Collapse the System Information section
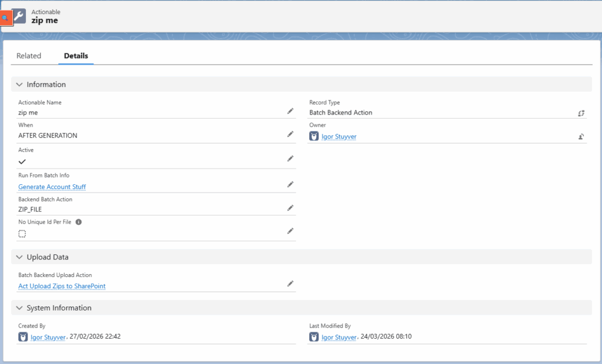Viewport: 602px width, 364px height. pos(19,308)
